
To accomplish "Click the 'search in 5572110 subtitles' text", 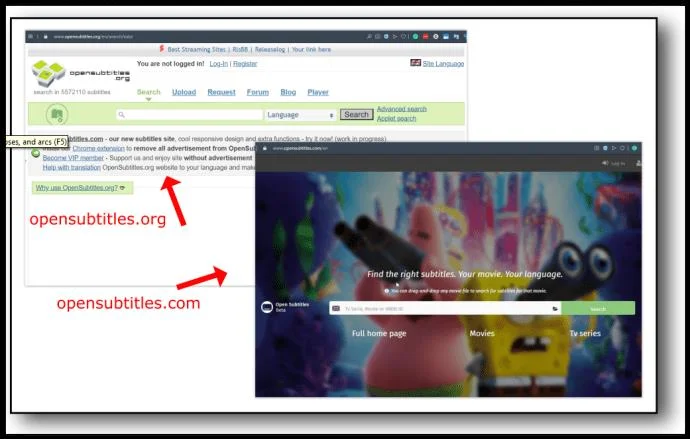I will click(x=72, y=92).
